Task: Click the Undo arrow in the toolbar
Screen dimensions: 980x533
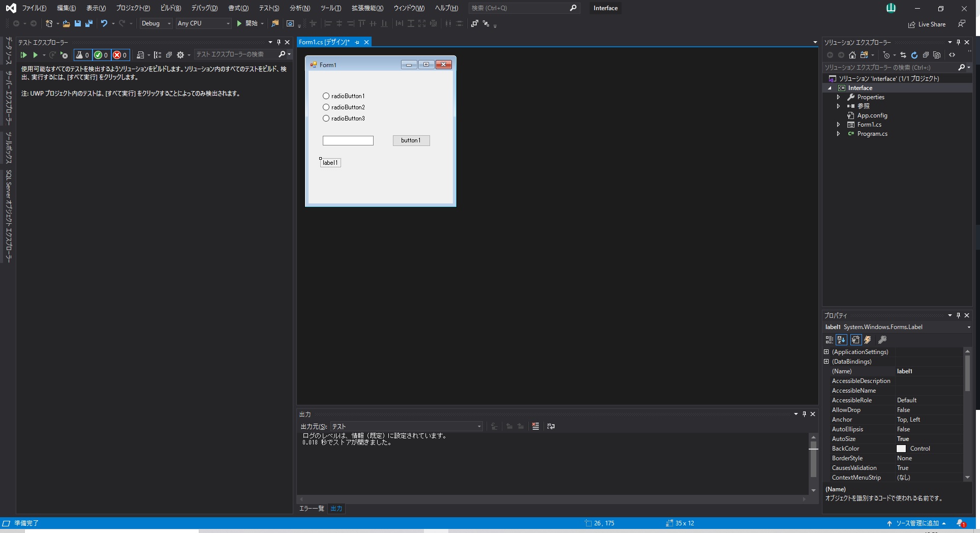Action: point(104,23)
